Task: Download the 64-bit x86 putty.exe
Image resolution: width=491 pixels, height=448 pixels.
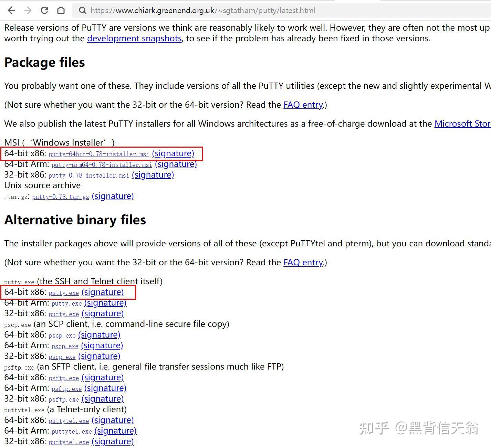Action: coord(64,293)
